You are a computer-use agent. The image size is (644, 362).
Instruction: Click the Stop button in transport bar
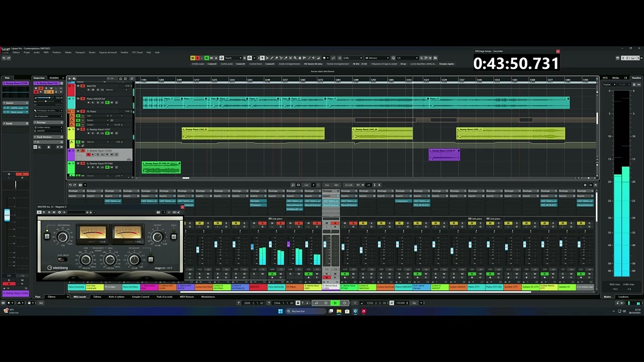click(326, 303)
